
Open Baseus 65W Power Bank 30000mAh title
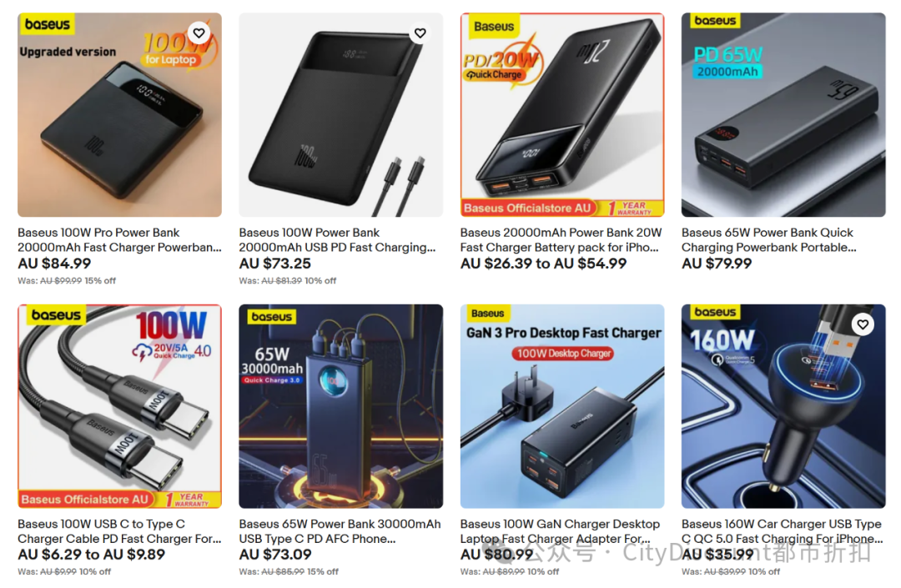[340, 531]
